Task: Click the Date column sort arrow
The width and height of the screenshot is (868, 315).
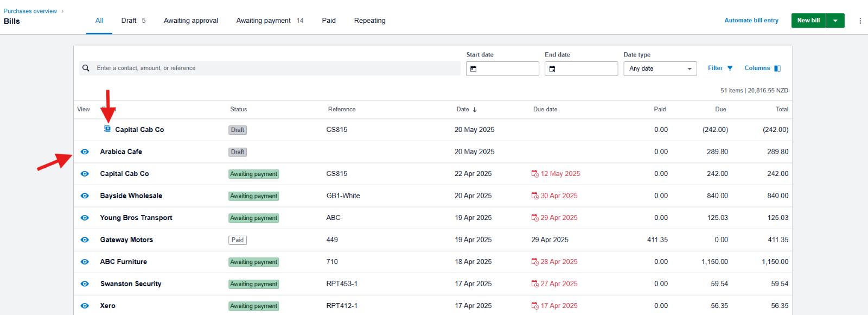Action: (475, 110)
